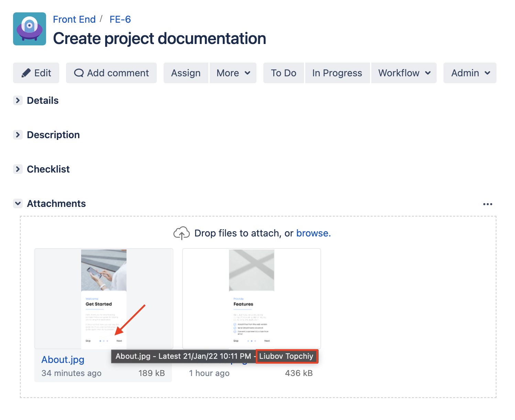Screen dimensions: 515x420
Task: Open the About.jpg file name link
Action: tap(63, 360)
